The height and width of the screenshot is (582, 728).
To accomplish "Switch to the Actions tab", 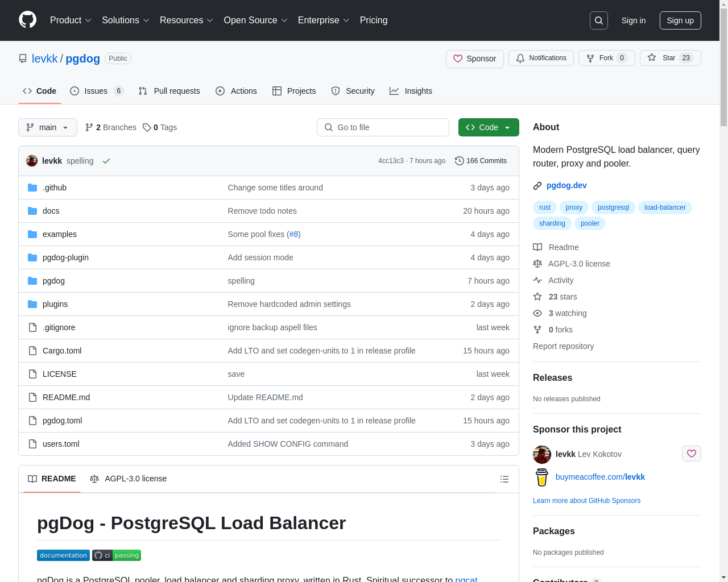I will (236, 91).
